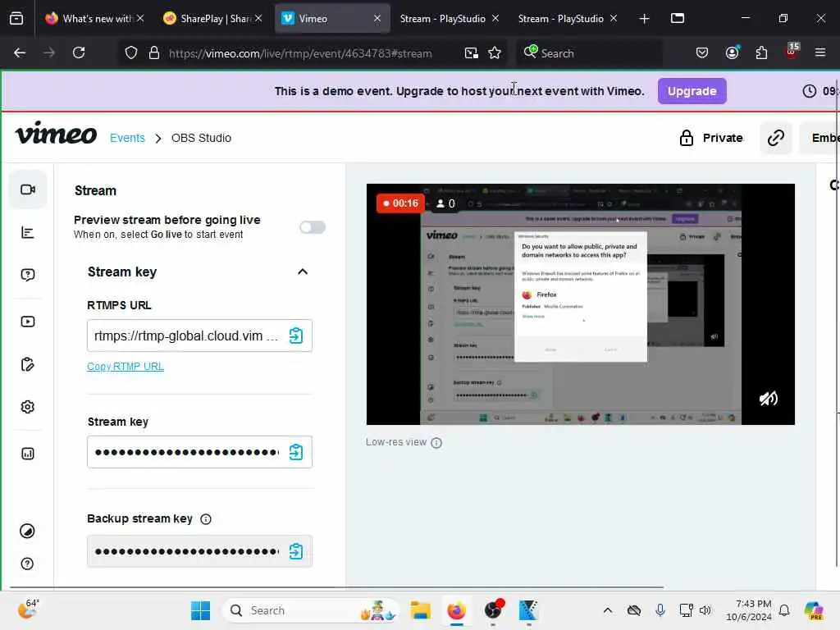Open a new browser tab
The height and width of the screenshot is (630, 840).
645,19
